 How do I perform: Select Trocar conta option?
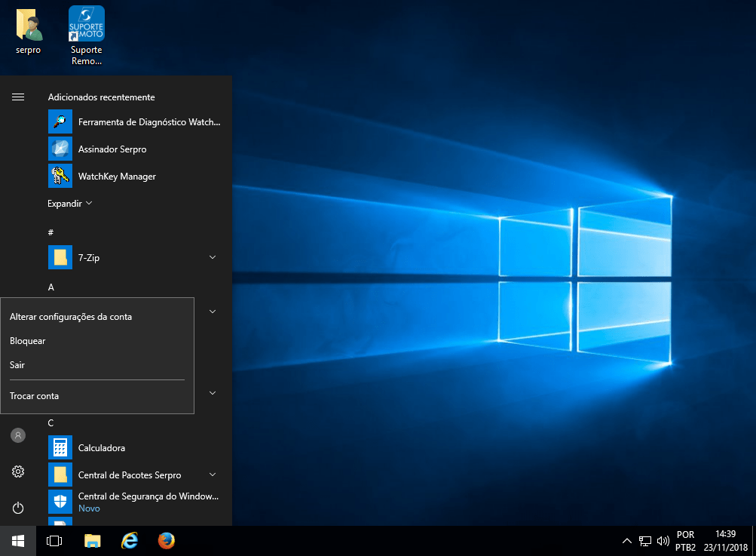click(35, 396)
